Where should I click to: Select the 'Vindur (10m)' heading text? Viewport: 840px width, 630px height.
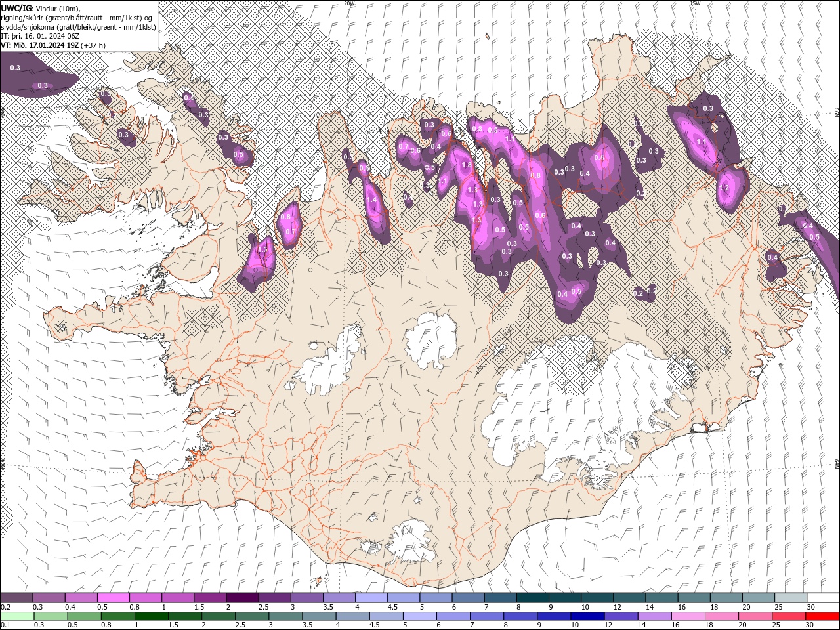(58, 8)
